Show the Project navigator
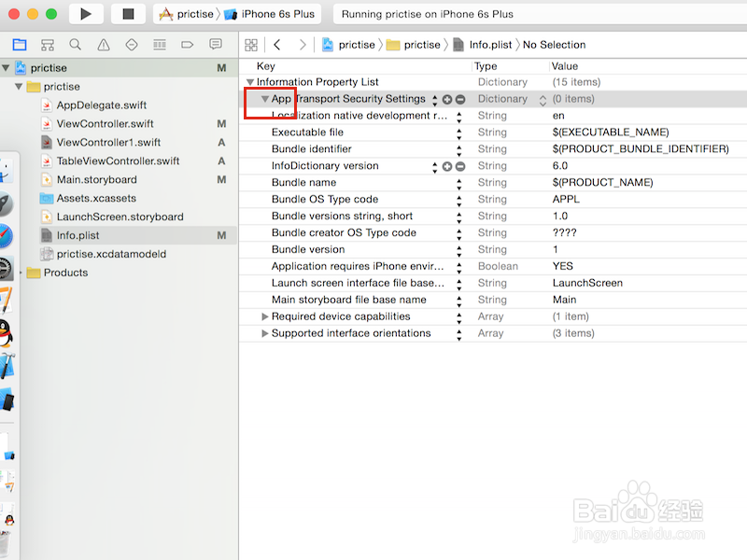747x560 pixels. coord(20,45)
